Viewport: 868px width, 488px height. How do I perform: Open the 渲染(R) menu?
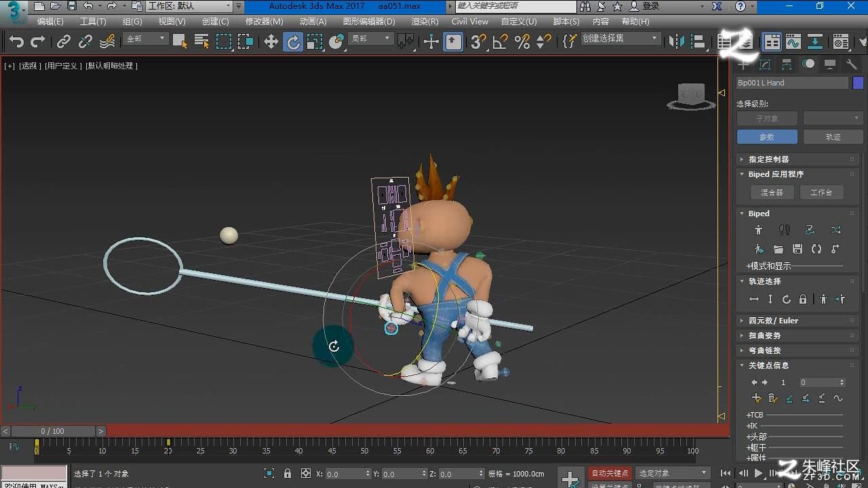(x=425, y=22)
